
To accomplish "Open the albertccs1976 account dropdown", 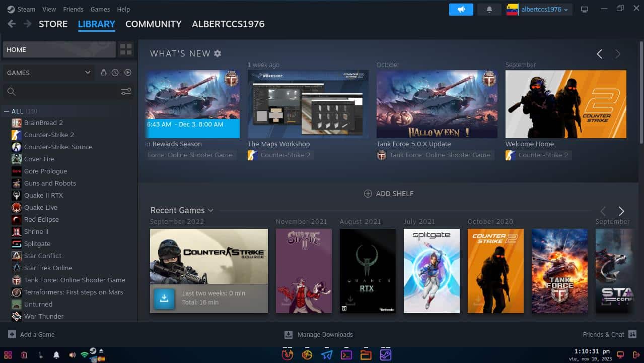I will 539,10.
